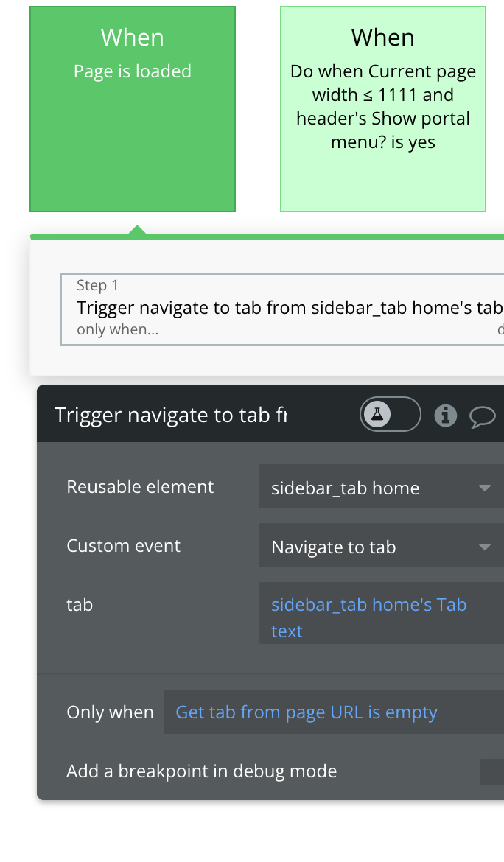Click the info icon in the action editor

tap(445, 416)
